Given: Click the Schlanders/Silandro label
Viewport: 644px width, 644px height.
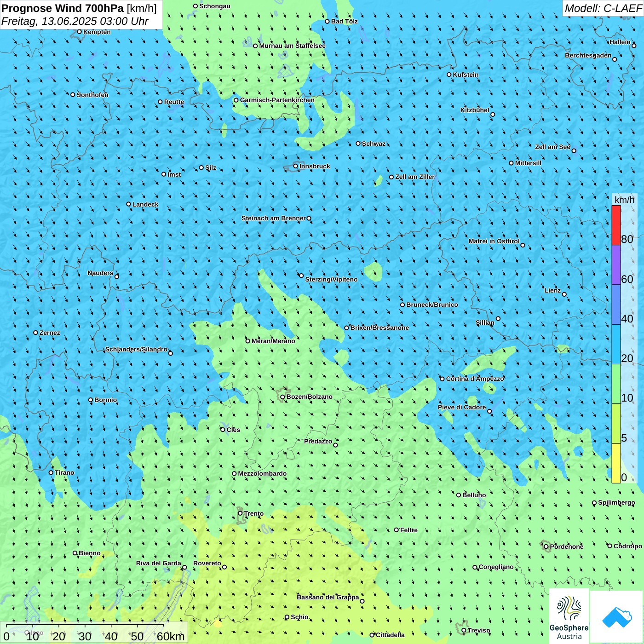Looking at the screenshot, I should 136,349.
